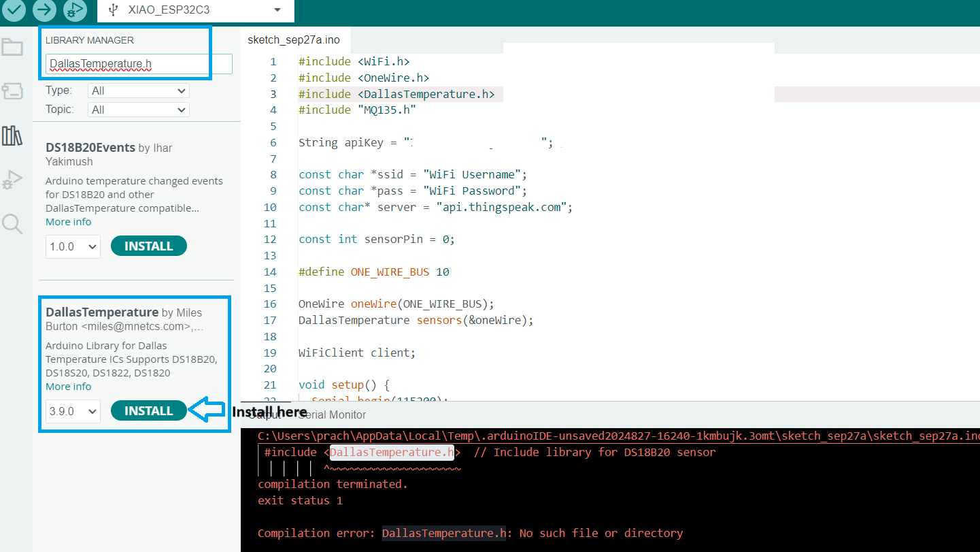Viewport: 980px width, 552px height.
Task: Click the Verify (checkmark) button
Action: 14,9
